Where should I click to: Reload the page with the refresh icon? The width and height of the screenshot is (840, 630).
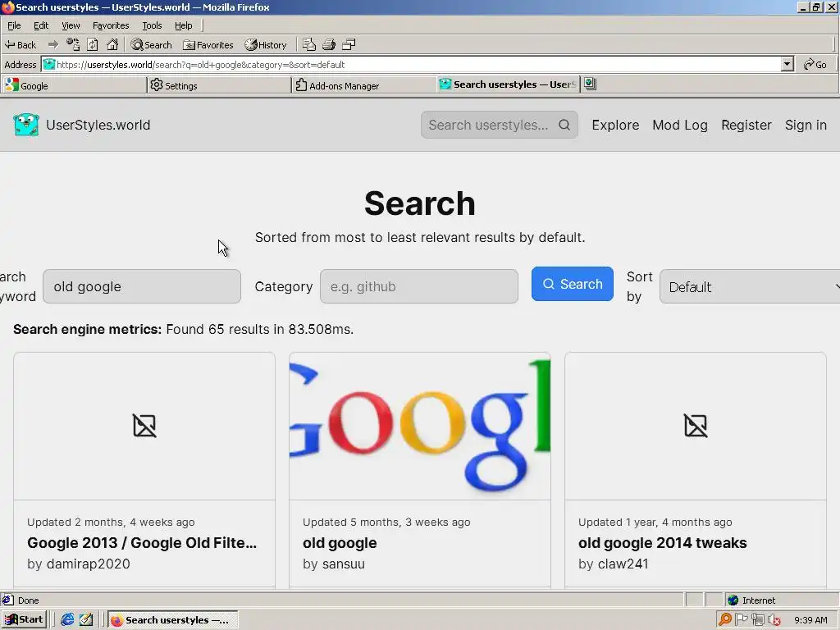[x=93, y=45]
